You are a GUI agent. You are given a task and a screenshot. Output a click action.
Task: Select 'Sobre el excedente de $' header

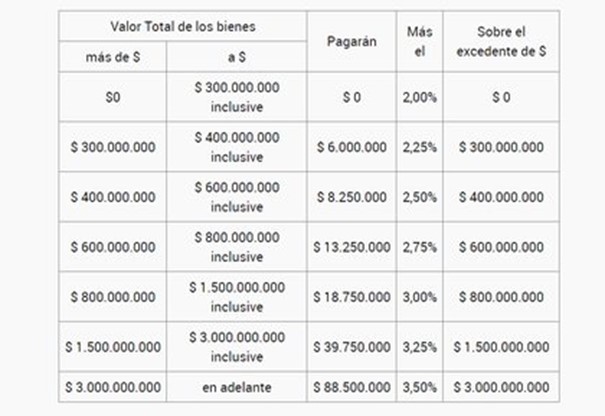[x=501, y=41]
